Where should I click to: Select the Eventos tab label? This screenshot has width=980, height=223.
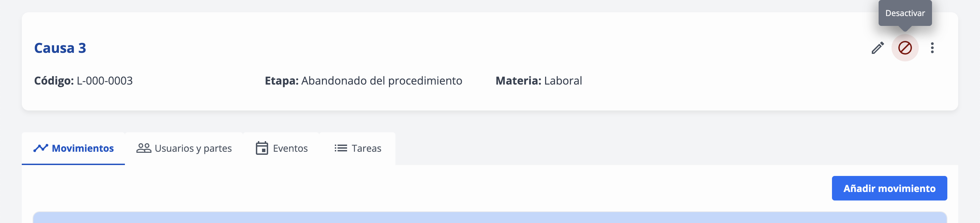290,148
